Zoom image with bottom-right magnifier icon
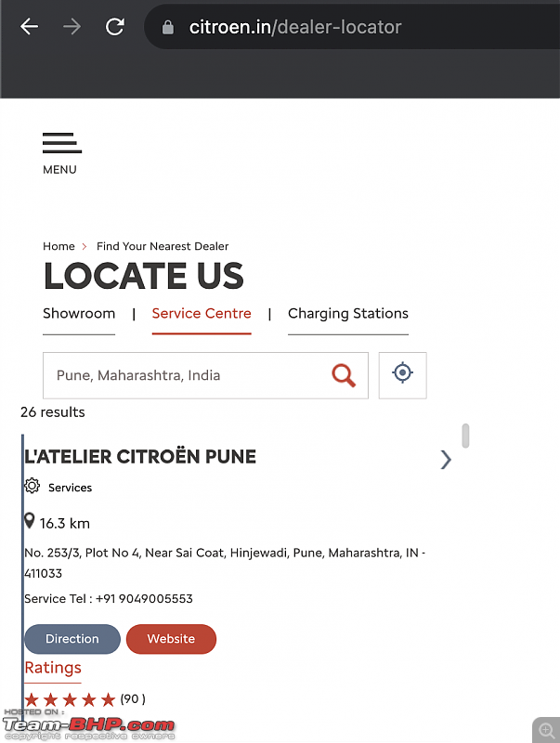The image size is (560, 743). tap(546, 730)
